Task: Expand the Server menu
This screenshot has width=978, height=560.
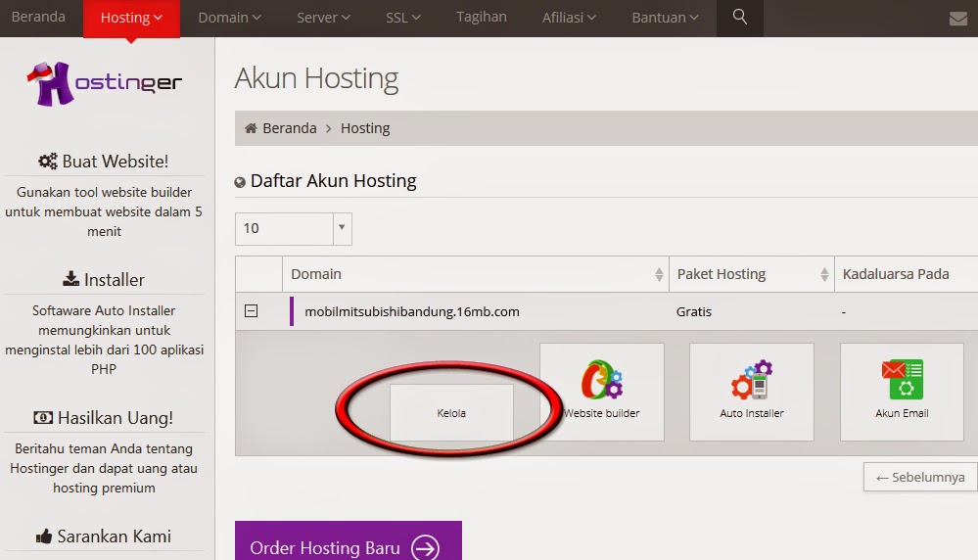Action: coord(323,18)
